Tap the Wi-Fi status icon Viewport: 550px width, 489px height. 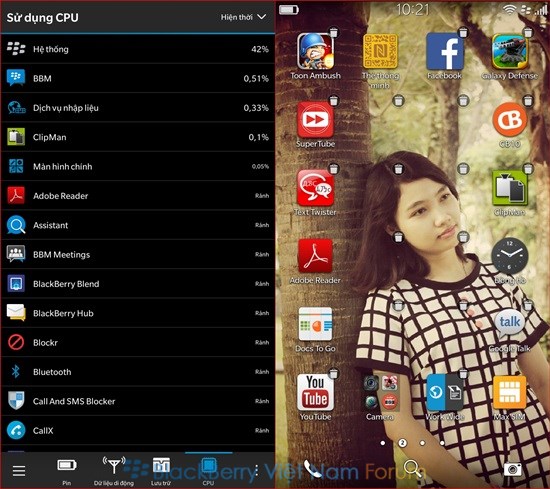509,10
